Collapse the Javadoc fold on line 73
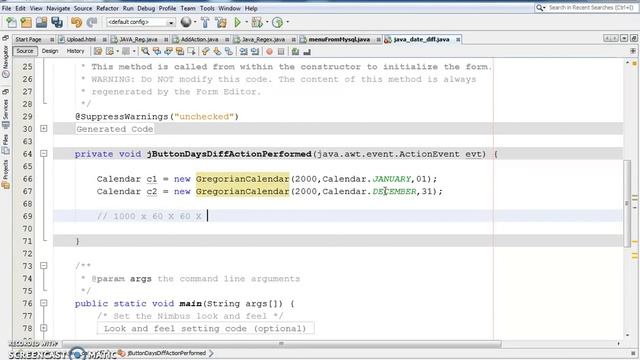This screenshot has width=640, height=360. point(44,265)
